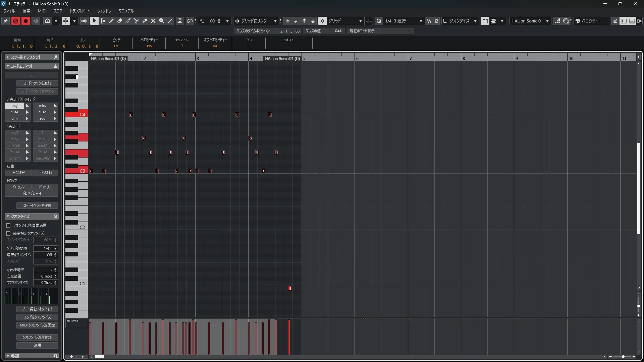
Task: Toggle the Solo editor button
Action: click(15, 21)
